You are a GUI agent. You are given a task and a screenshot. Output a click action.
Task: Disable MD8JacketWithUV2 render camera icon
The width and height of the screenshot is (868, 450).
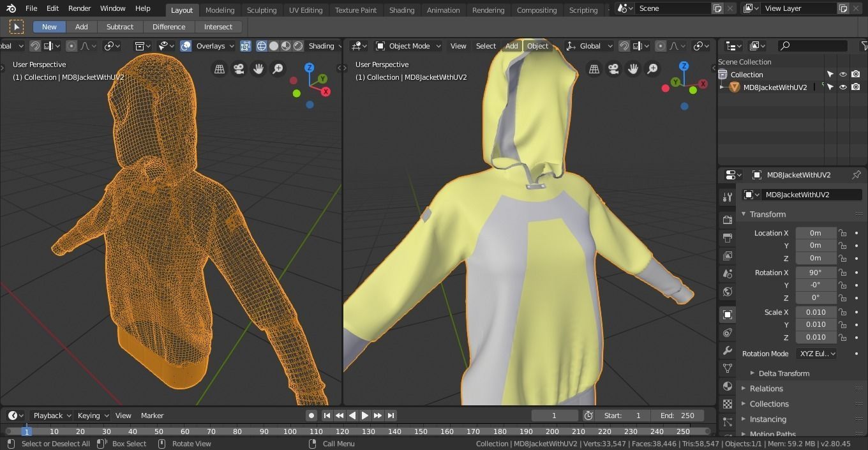click(x=856, y=87)
